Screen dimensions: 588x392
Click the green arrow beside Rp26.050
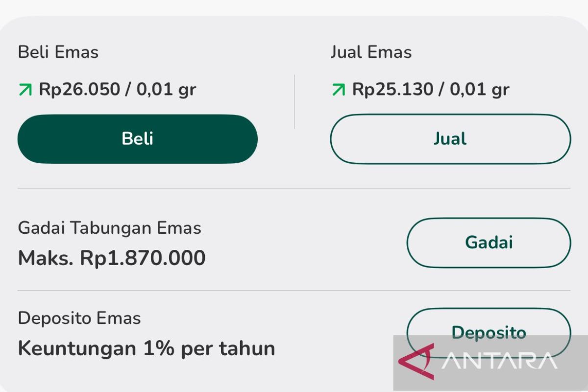(x=25, y=90)
